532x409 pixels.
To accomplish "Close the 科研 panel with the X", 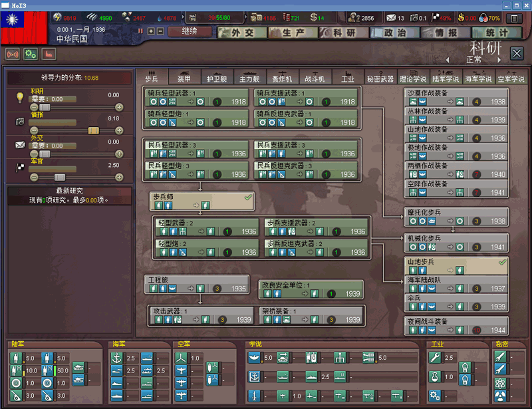I will [517, 53].
